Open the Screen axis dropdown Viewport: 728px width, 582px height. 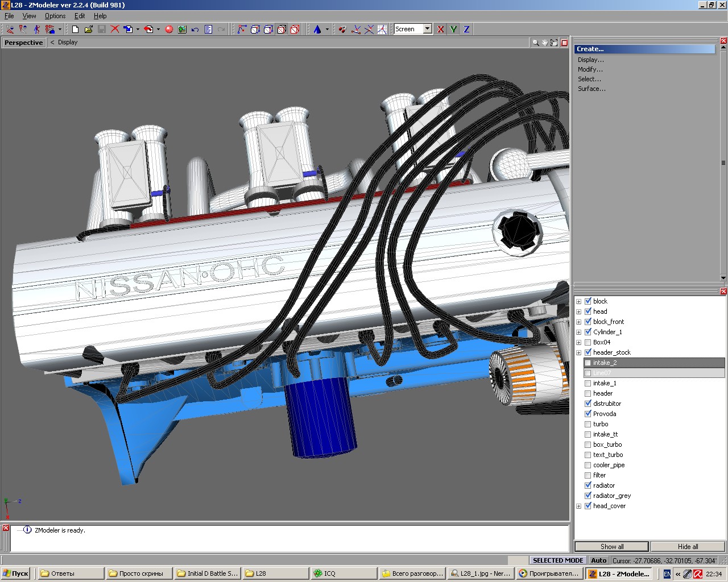click(427, 29)
